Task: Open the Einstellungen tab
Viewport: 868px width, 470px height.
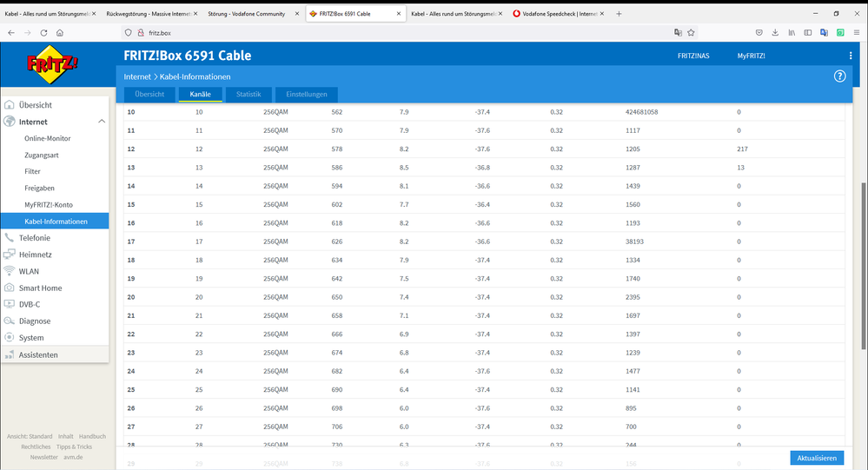Action: pyautogui.click(x=306, y=94)
